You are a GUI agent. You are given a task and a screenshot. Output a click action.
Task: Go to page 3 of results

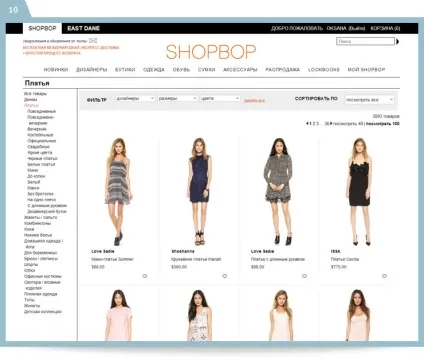point(317,124)
